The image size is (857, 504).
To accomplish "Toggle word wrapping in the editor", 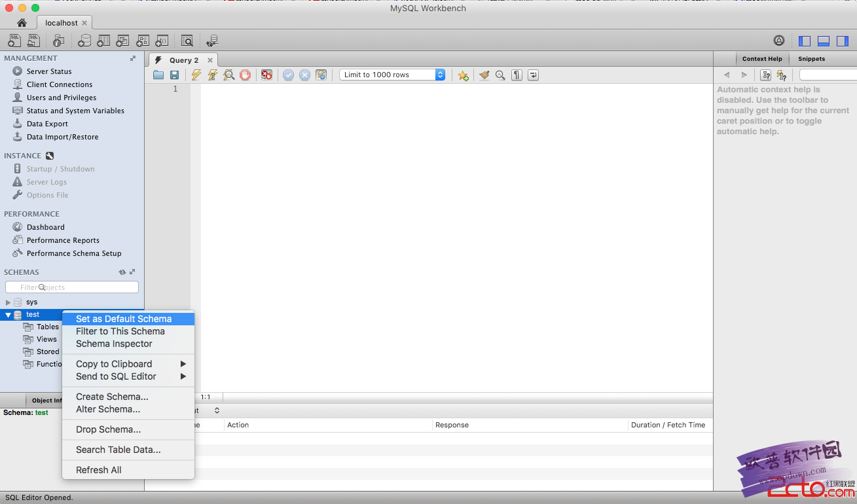I will 532,75.
